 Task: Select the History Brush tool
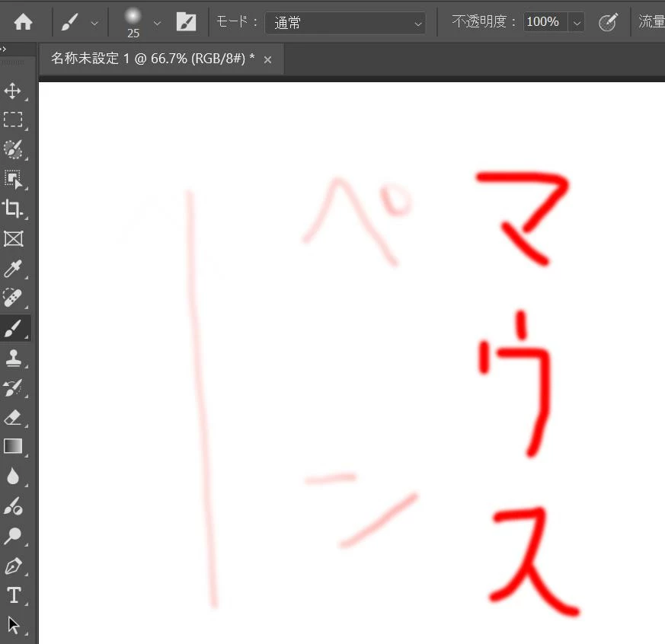tap(13, 388)
